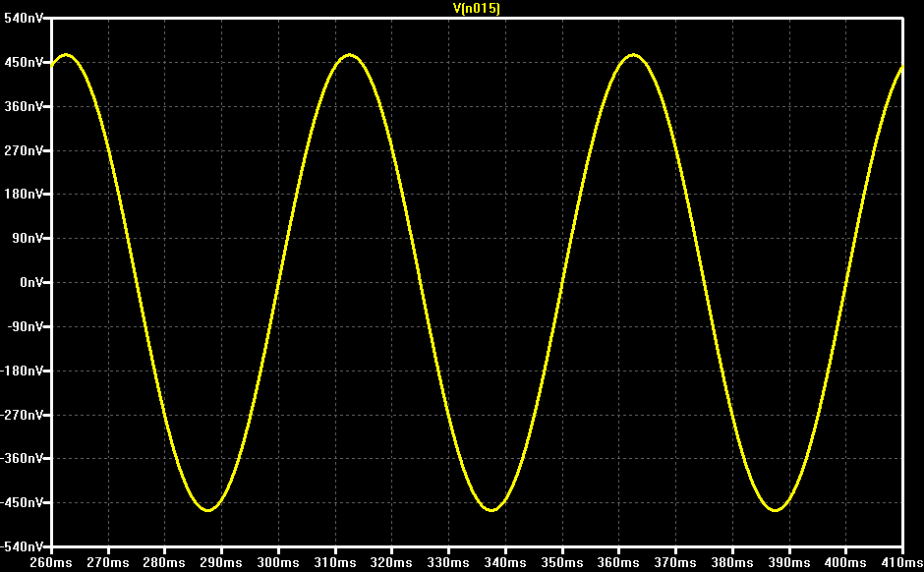Click the 300ms time axis label

(x=277, y=562)
